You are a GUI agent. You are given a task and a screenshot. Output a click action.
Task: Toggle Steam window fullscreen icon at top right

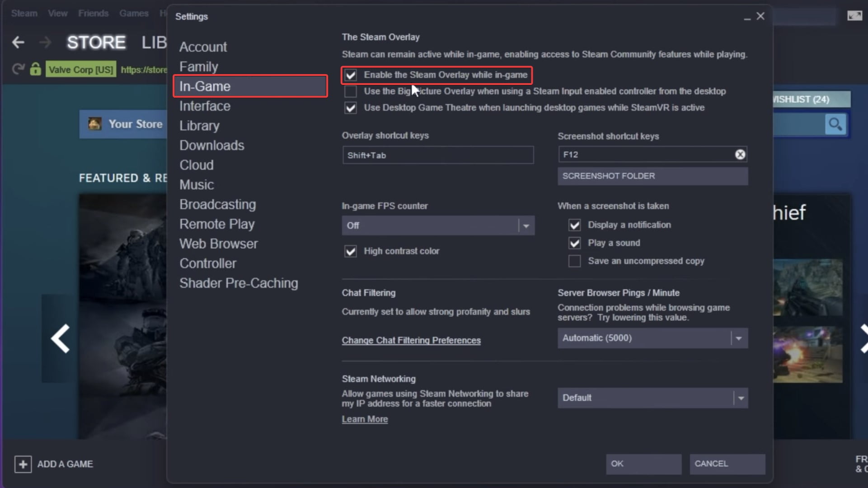854,16
